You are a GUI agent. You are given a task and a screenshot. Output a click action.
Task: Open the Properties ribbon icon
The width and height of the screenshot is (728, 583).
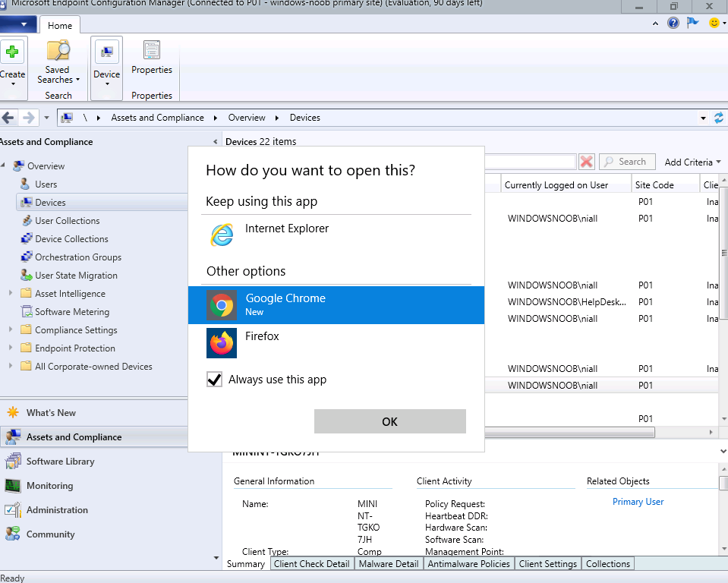tap(151, 50)
